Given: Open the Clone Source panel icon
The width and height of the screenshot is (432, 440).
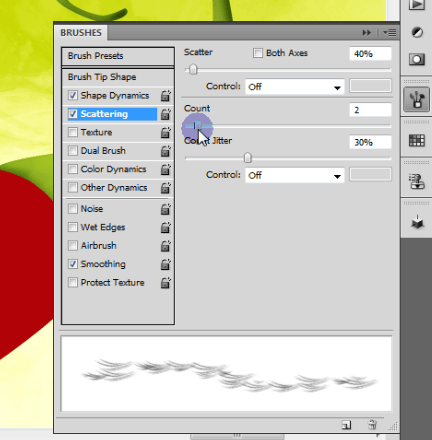Looking at the screenshot, I should [417, 181].
